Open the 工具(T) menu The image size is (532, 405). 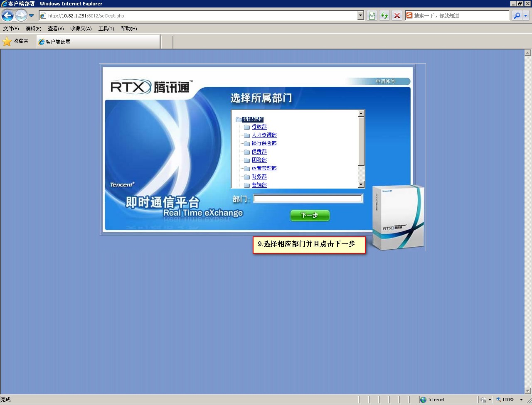coord(106,29)
